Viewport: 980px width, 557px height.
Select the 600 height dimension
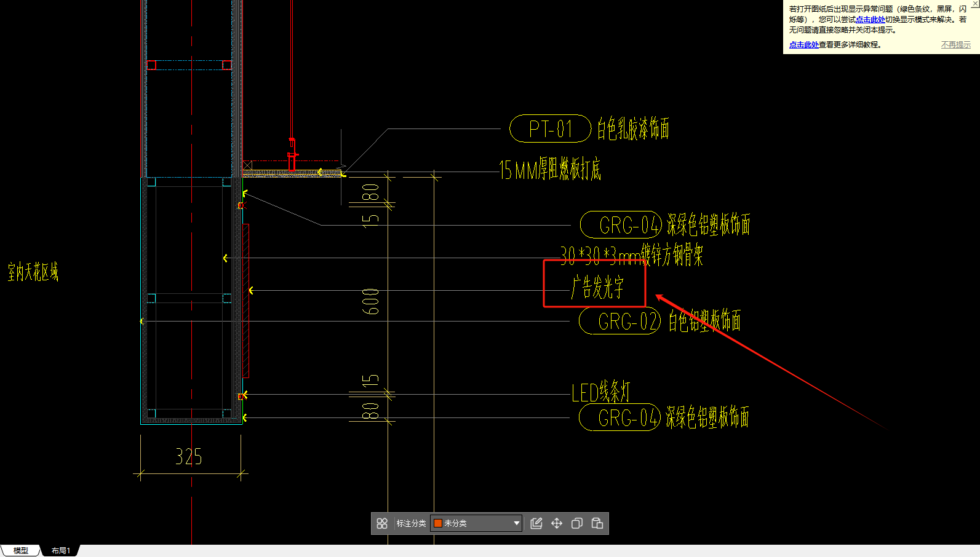tap(370, 301)
